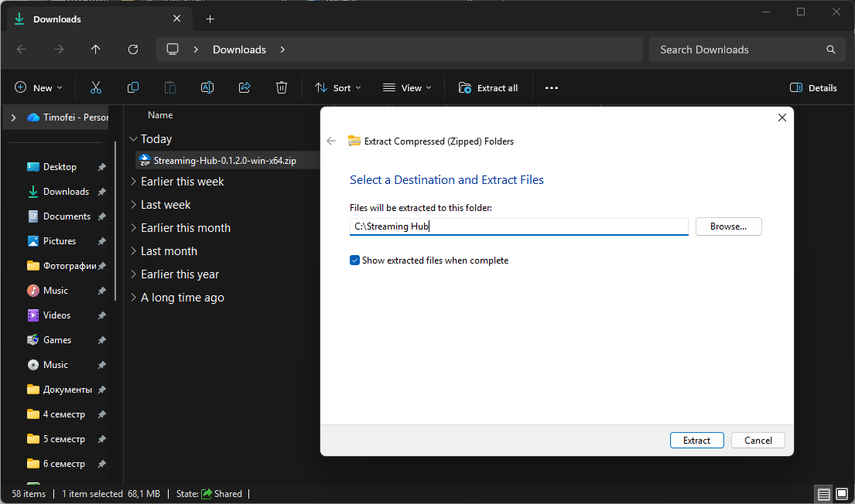Click the Forward navigation arrow

point(59,49)
